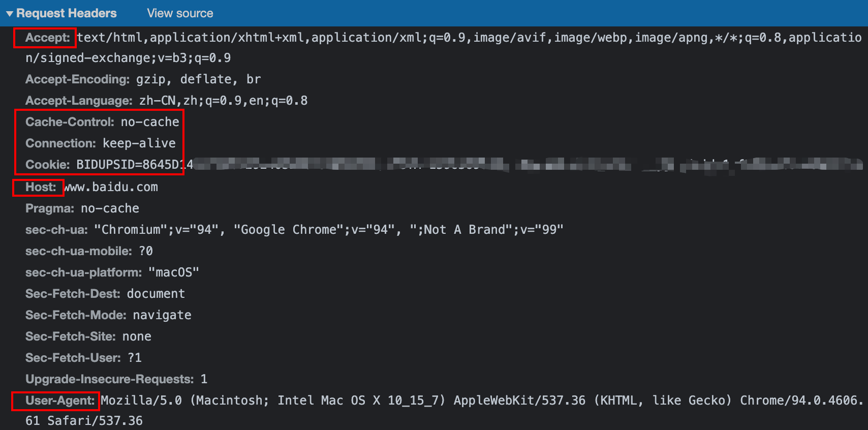Click the View source link

180,13
